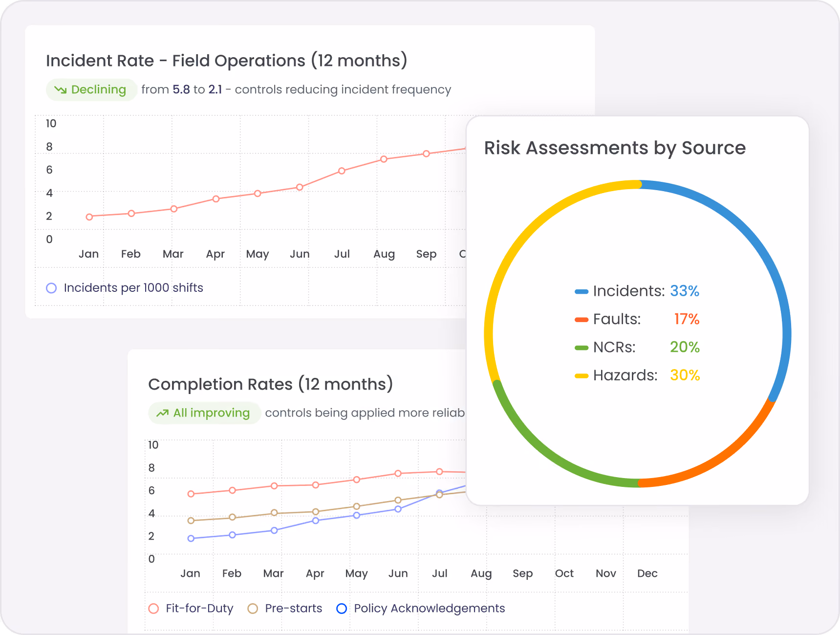Click the Fit-for-Duty data point for Mar

(x=274, y=486)
